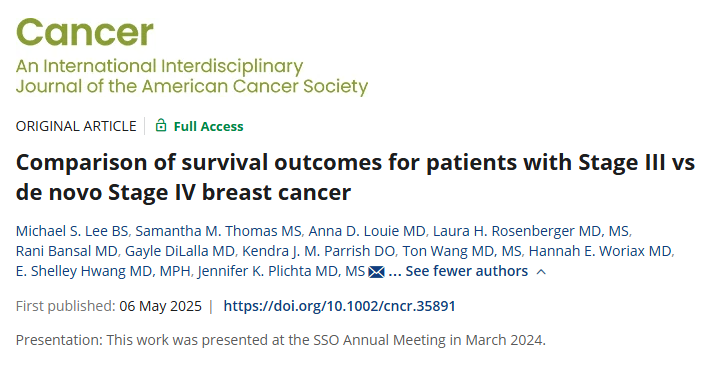Click author E. Shelley Hwang MD, MPH
Screen dimensions: 704x371
(103, 271)
